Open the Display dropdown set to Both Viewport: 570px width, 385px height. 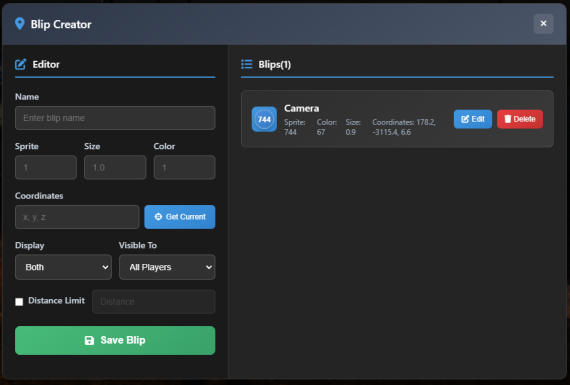point(63,267)
